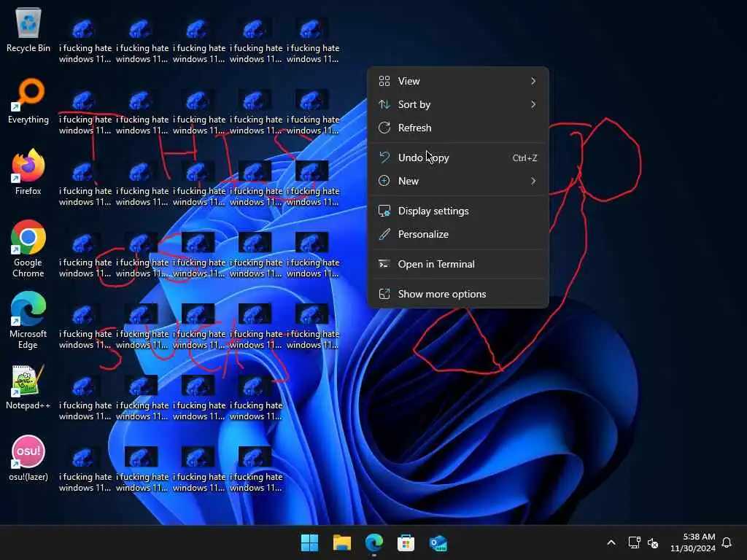The height and width of the screenshot is (560, 747).
Task: Launch osu!(lazer) desktop shortcut
Action: coord(28,458)
